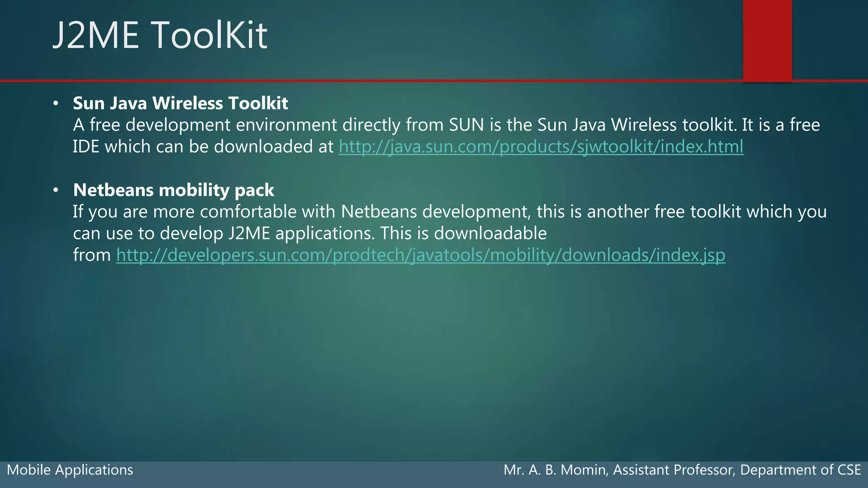Viewport: 868px width, 488px height.
Task: Click the line 'can use to develop J2ME applications'
Action: pos(310,233)
